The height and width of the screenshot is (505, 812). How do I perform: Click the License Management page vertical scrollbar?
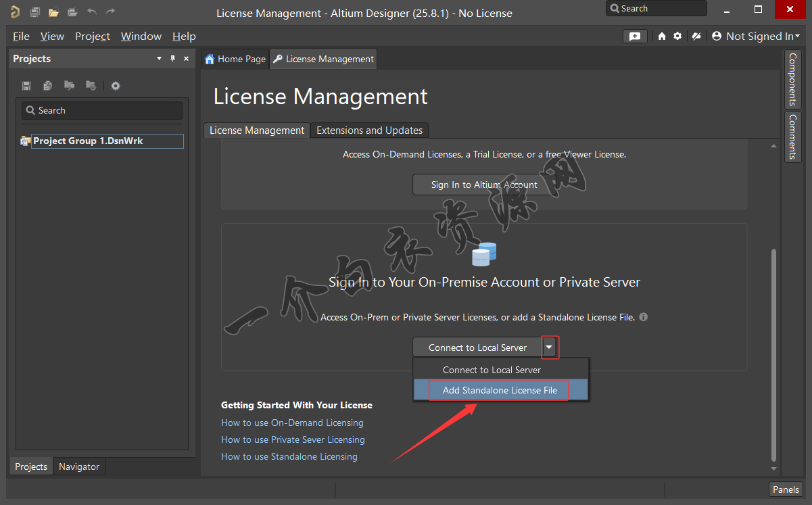774,352
